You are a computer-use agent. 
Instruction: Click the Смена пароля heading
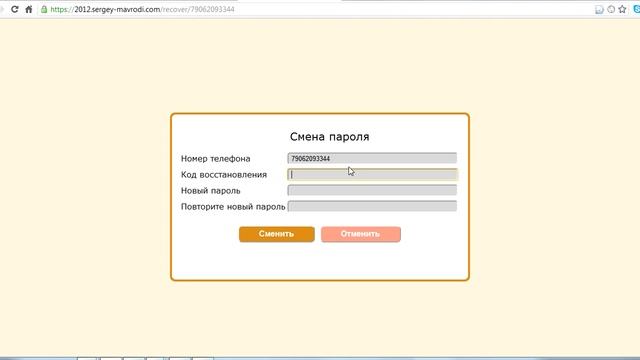[x=329, y=137]
